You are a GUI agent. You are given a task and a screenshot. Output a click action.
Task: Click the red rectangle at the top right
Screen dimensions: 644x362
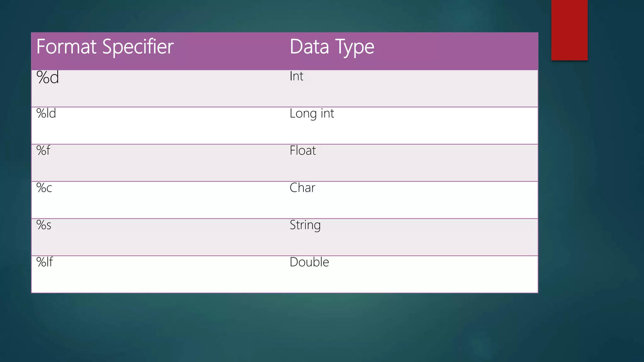click(569, 30)
